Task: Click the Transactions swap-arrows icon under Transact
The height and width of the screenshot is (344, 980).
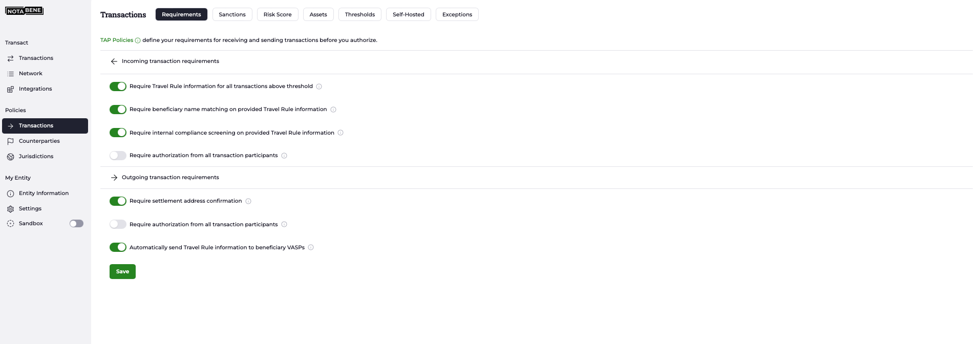Action: point(10,58)
